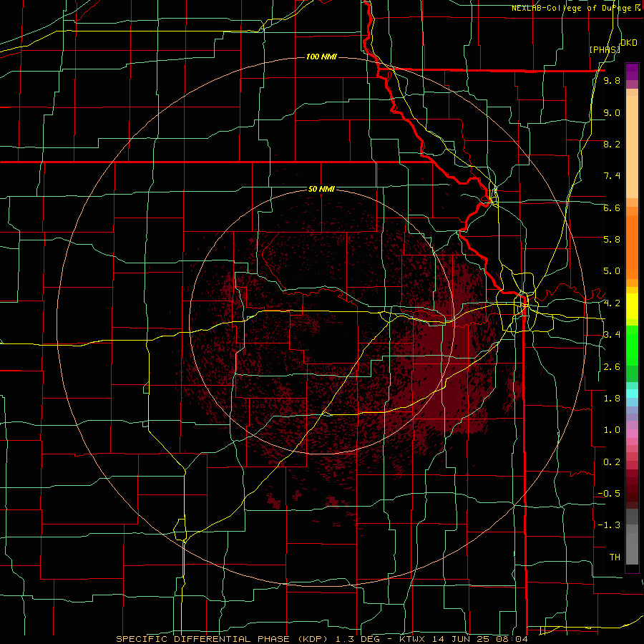The width and height of the screenshot is (644, 644).
Task: Click the [PHAS] legend heading
Action: click(x=605, y=49)
